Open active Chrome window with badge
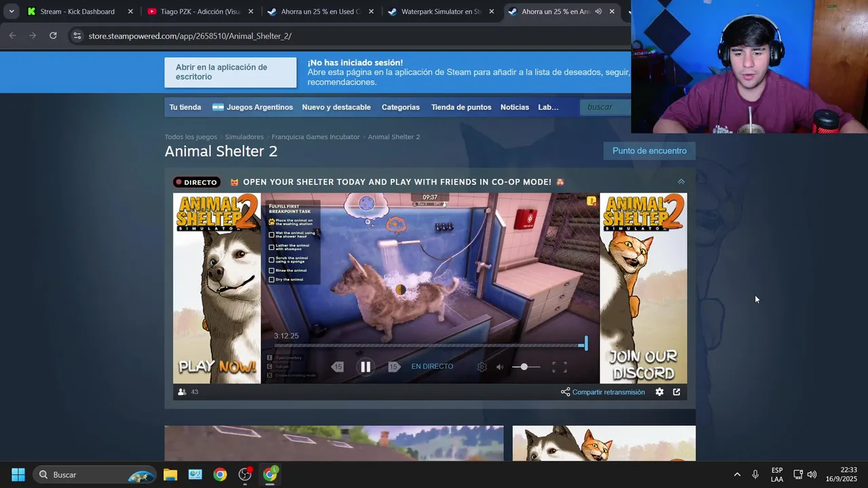The height and width of the screenshot is (488, 868). (x=270, y=474)
